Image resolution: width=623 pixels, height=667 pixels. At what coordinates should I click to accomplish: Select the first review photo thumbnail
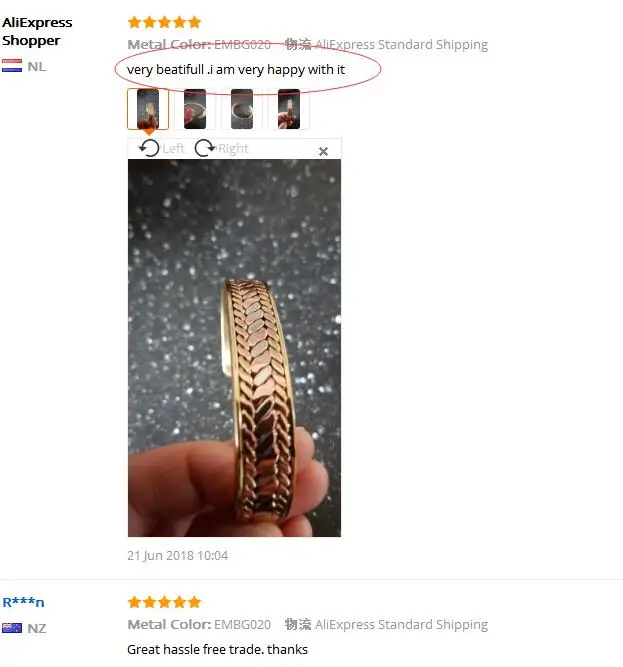(x=148, y=109)
